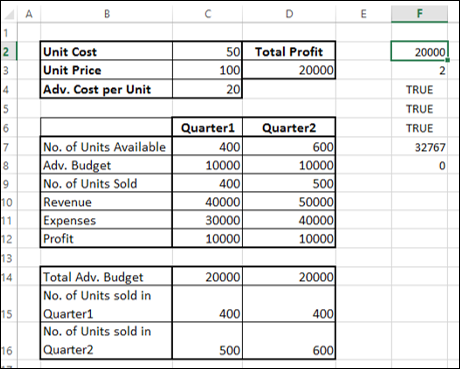Click the 'Profit' row label
Image resolution: width=460 pixels, height=369 pixels.
coord(106,238)
